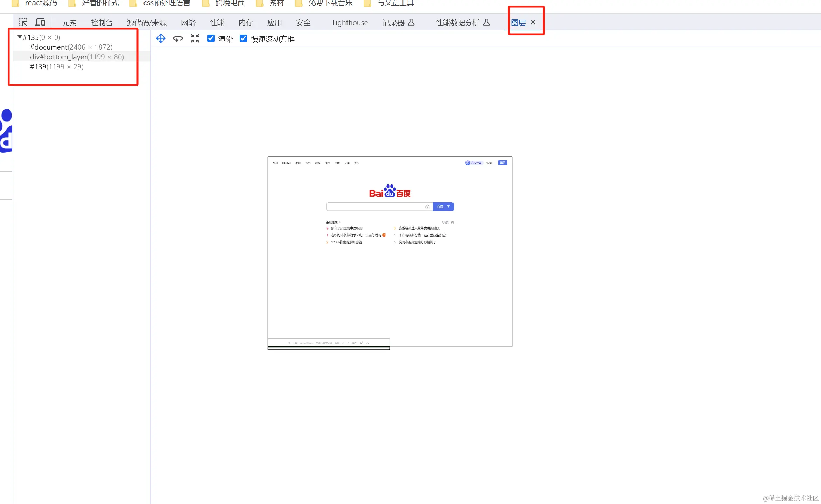Switch to the 网络 tab
Screen dimensions: 821x504
click(x=188, y=22)
